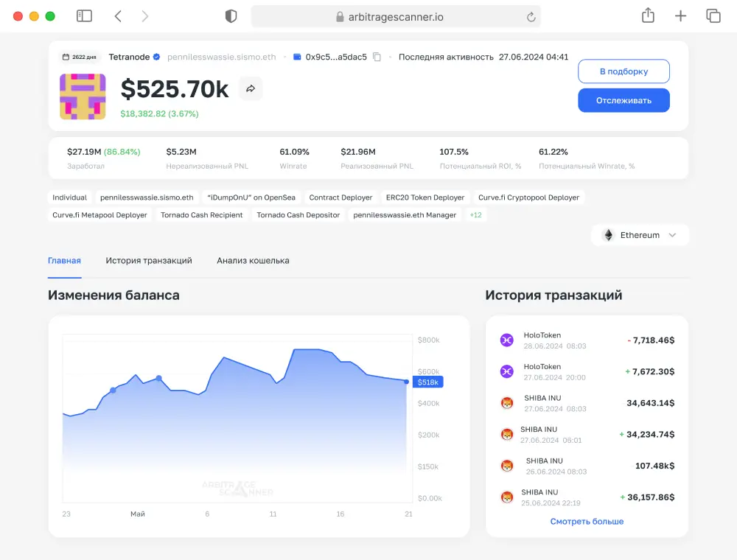737x560 pixels.
Task: Click the Отслеживать button
Action: (624, 100)
